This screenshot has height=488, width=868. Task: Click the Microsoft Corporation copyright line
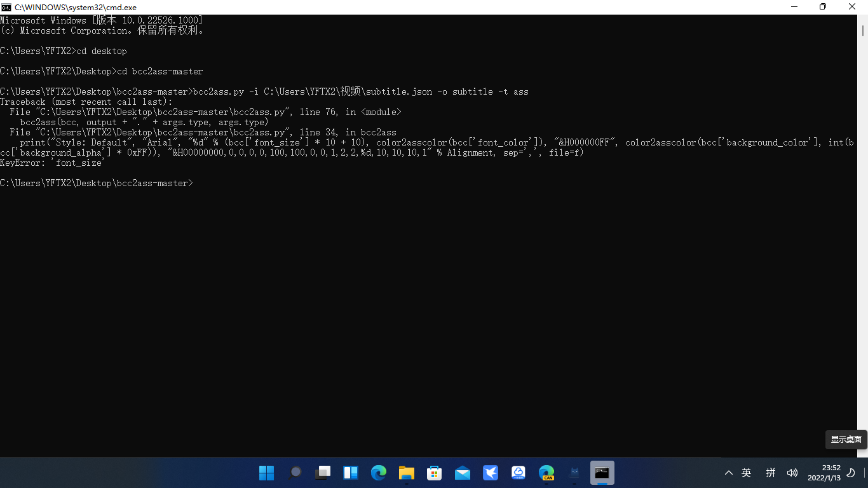102,30
